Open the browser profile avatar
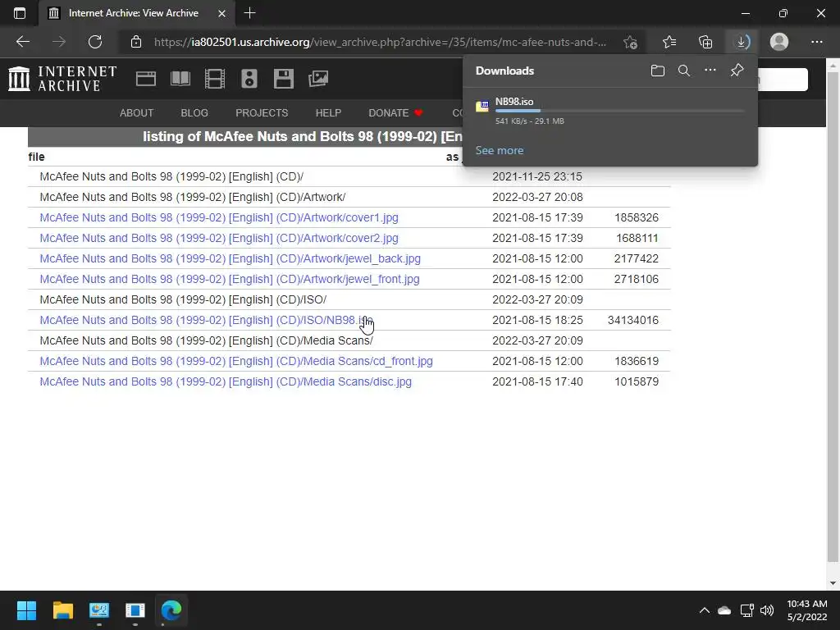840x630 pixels. tap(779, 42)
